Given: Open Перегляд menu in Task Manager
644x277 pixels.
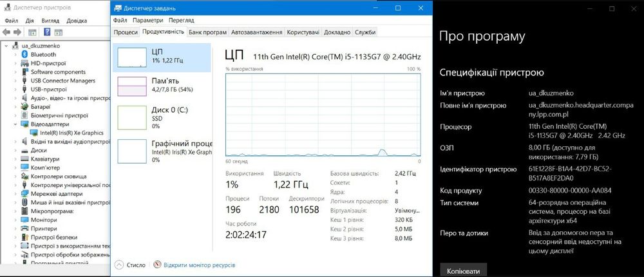Looking at the screenshot, I should click(x=181, y=20).
